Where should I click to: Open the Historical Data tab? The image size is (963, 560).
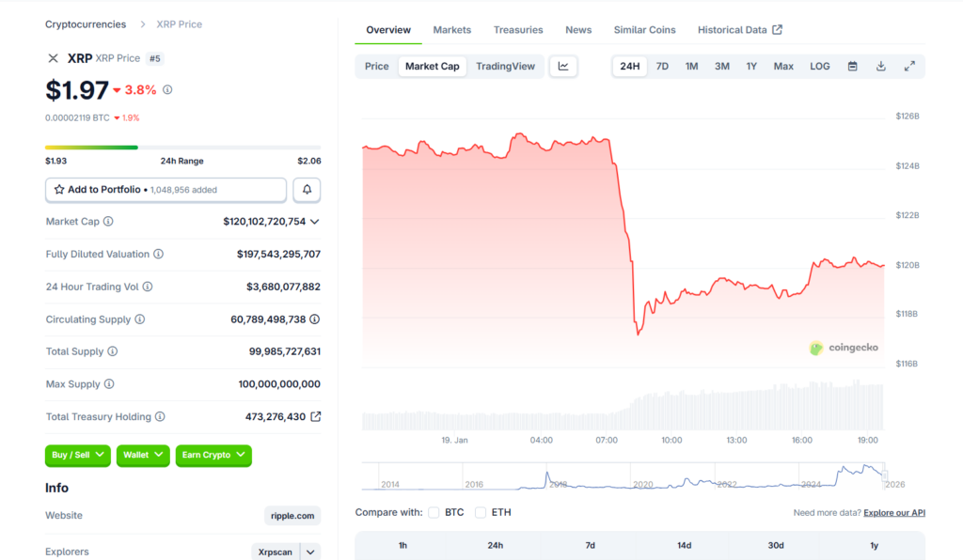click(739, 30)
